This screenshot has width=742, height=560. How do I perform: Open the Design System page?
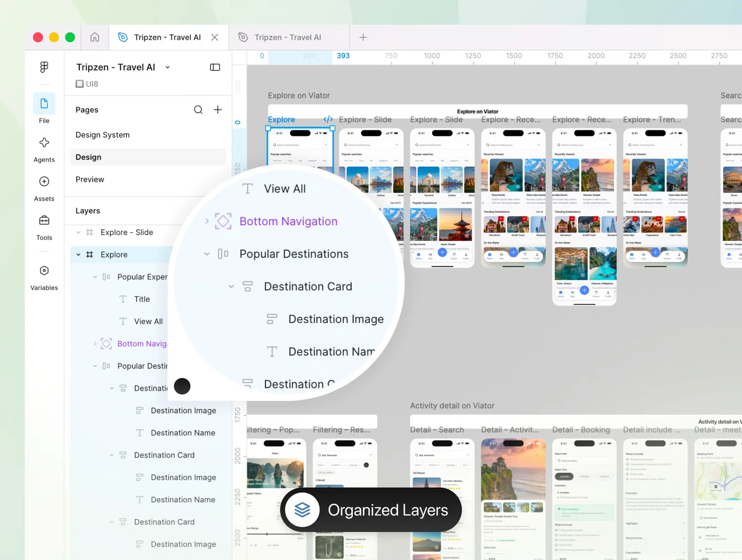[103, 135]
